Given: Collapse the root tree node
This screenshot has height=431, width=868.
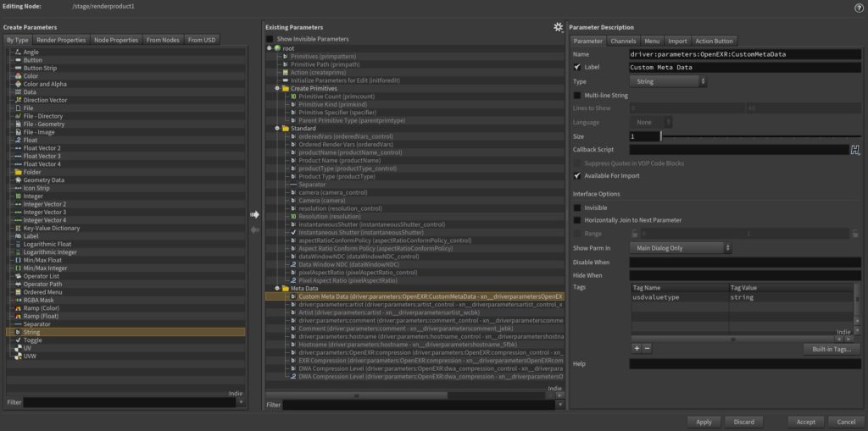Looking at the screenshot, I should 269,48.
